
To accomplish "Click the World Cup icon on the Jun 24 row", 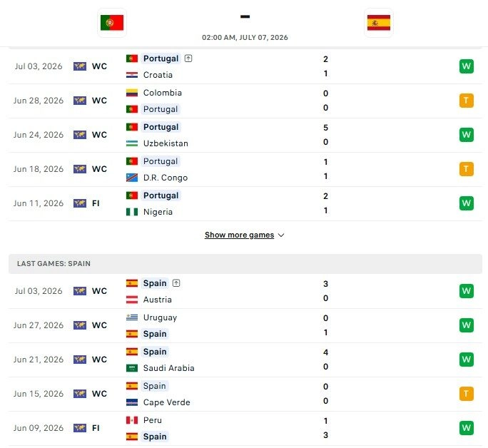I will pos(80,135).
